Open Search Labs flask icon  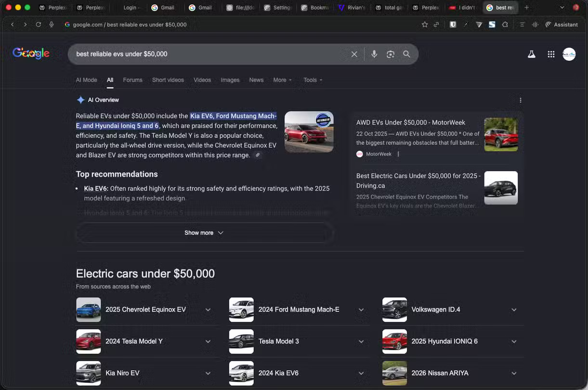click(531, 54)
